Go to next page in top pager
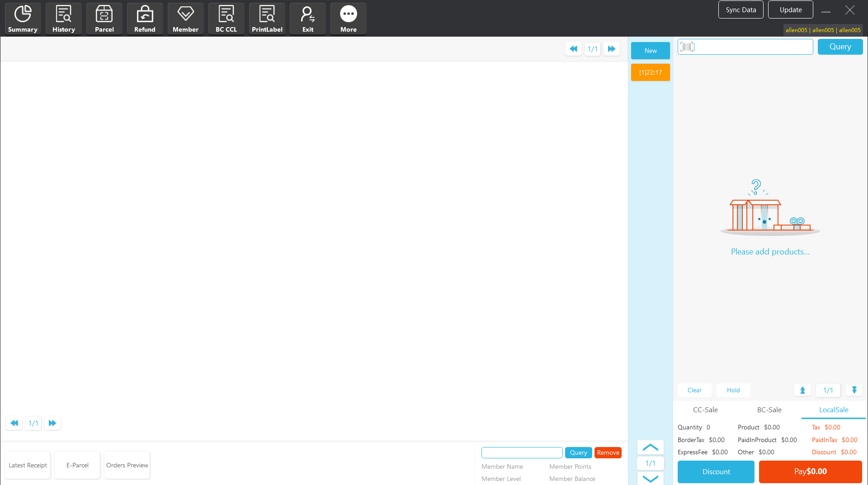This screenshot has height=485, width=868. tap(611, 49)
